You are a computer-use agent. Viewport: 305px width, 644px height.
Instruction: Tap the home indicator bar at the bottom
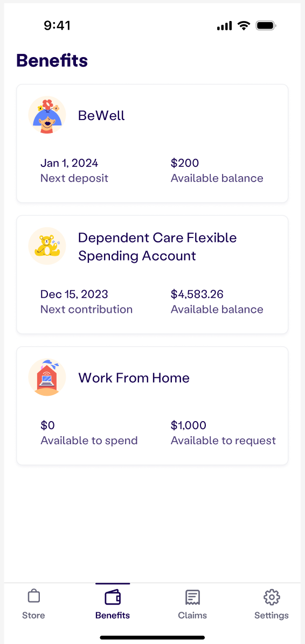tap(153, 638)
